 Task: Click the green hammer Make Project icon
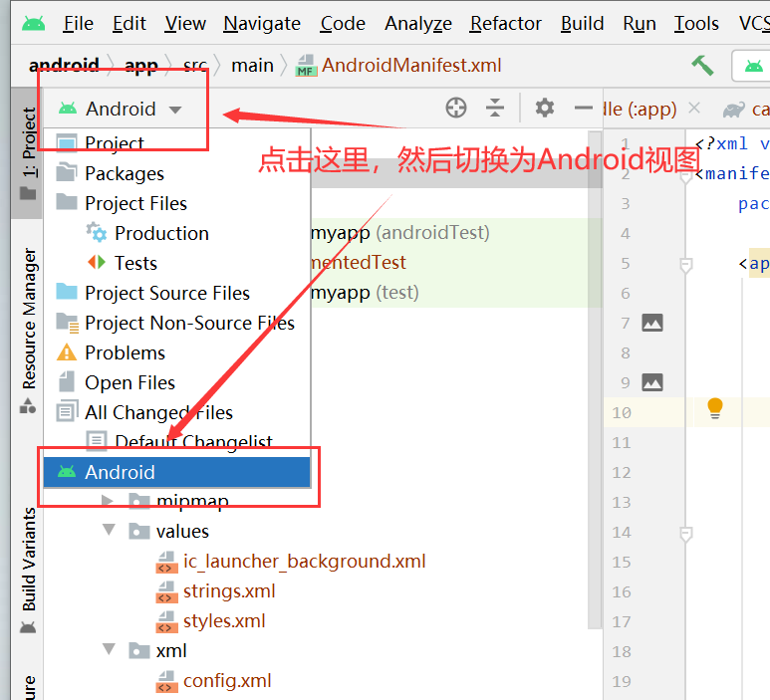pyautogui.click(x=702, y=66)
